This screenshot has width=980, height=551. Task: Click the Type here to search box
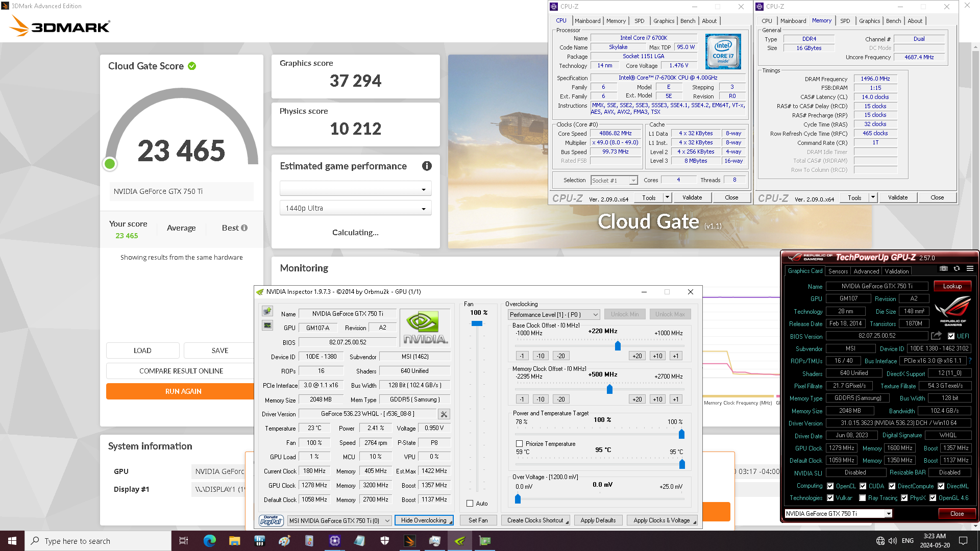click(98, 541)
